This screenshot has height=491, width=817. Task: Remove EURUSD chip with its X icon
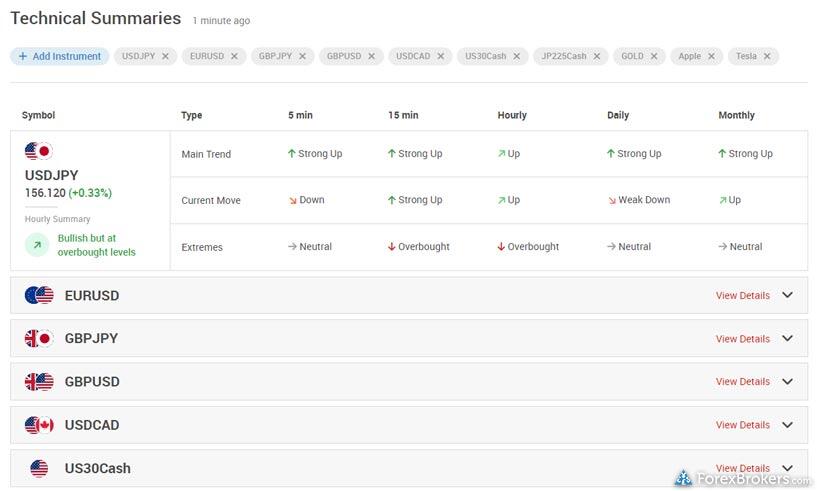point(234,57)
